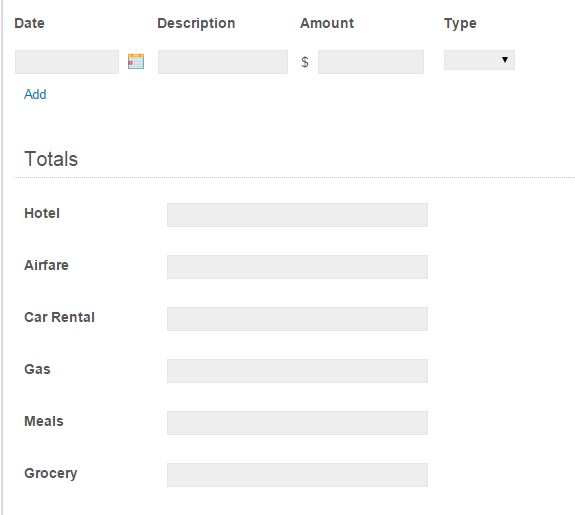Open the calendar date picker icon
The height and width of the screenshot is (515, 575).
136,61
